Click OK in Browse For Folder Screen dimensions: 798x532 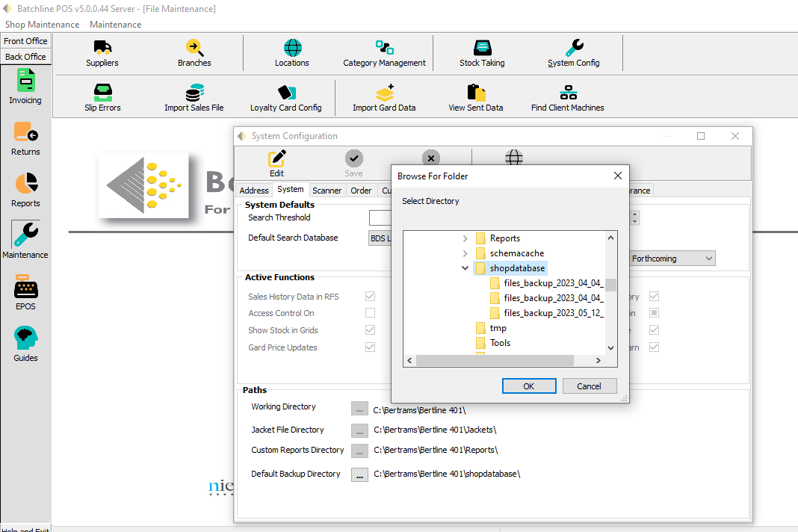coord(529,386)
